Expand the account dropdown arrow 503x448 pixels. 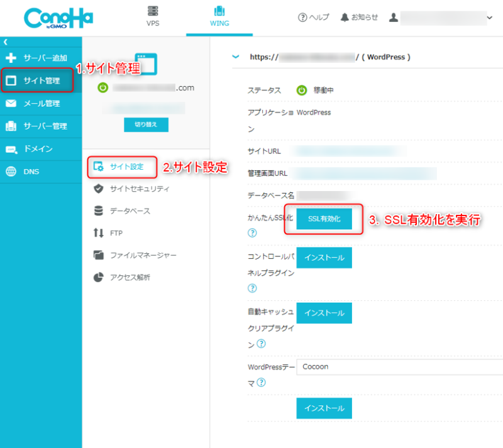pyautogui.click(x=489, y=18)
